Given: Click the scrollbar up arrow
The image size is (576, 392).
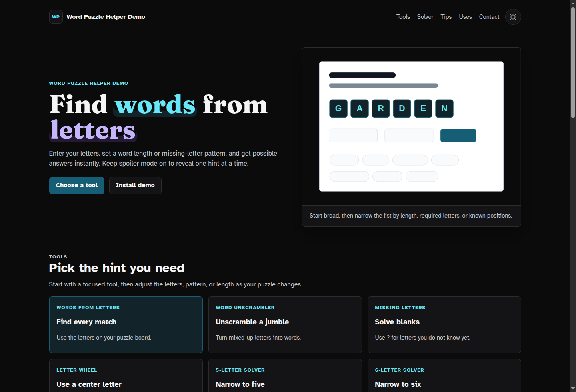Looking at the screenshot, I should tap(573, 3).
